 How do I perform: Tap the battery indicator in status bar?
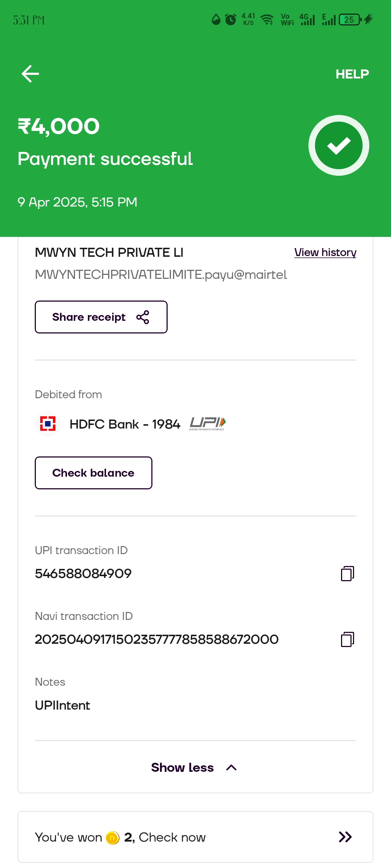[350, 20]
